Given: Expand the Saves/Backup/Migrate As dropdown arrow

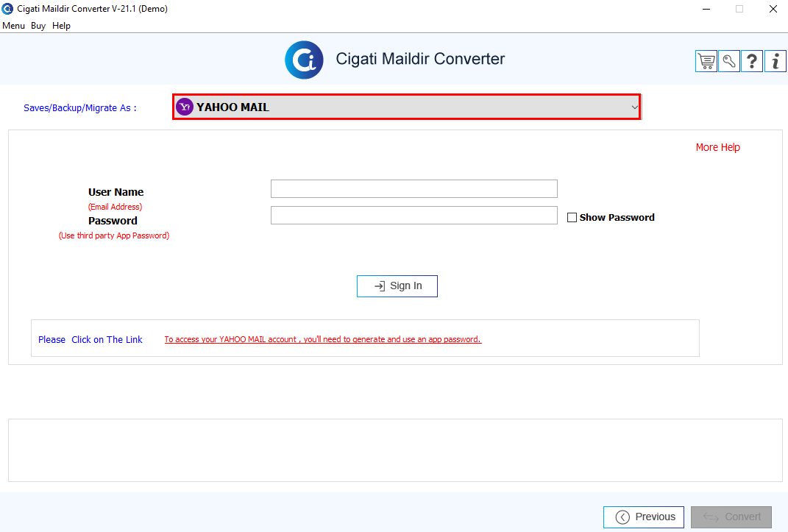Looking at the screenshot, I should tap(635, 107).
